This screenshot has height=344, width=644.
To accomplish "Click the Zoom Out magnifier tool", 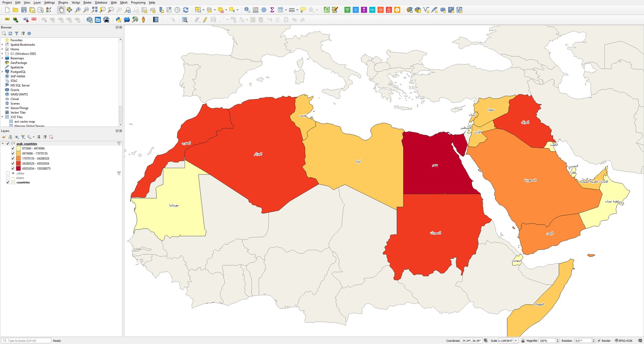I will (86, 10).
